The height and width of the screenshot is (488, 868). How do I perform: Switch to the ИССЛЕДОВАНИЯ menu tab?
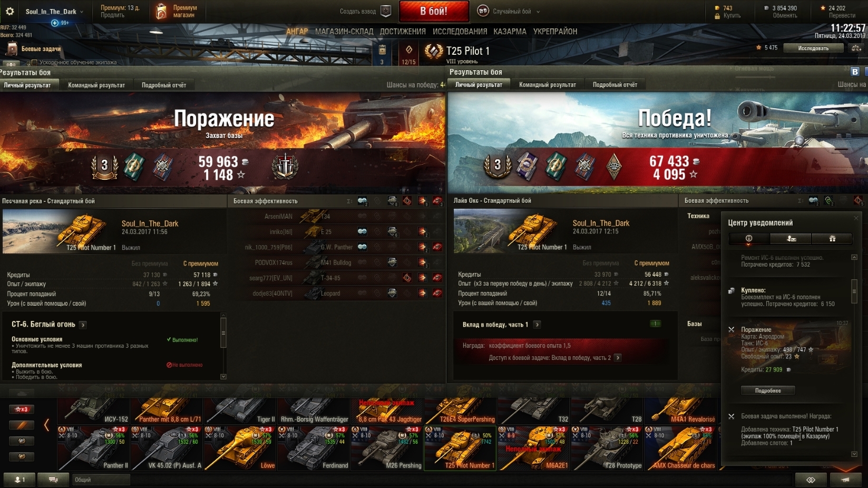click(x=460, y=32)
